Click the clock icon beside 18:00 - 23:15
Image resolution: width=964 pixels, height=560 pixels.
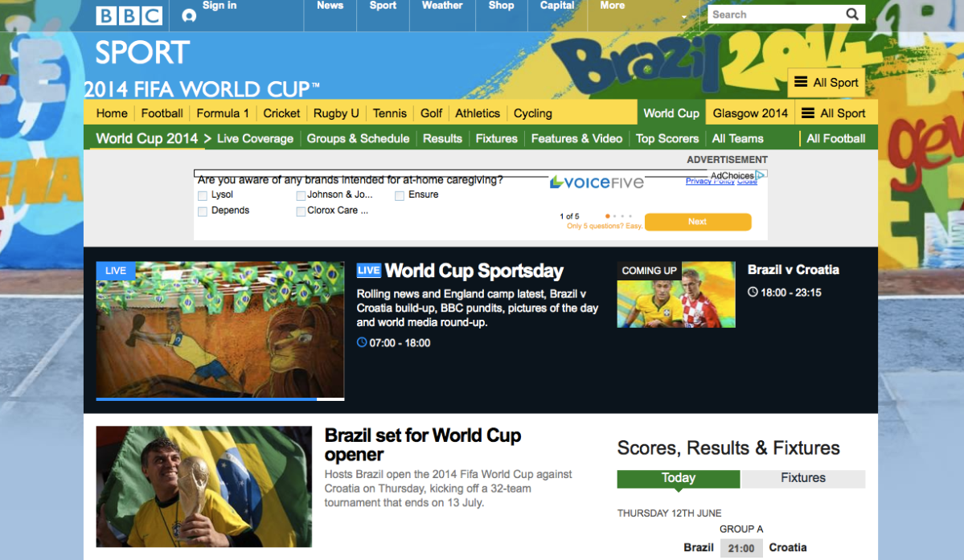753,292
